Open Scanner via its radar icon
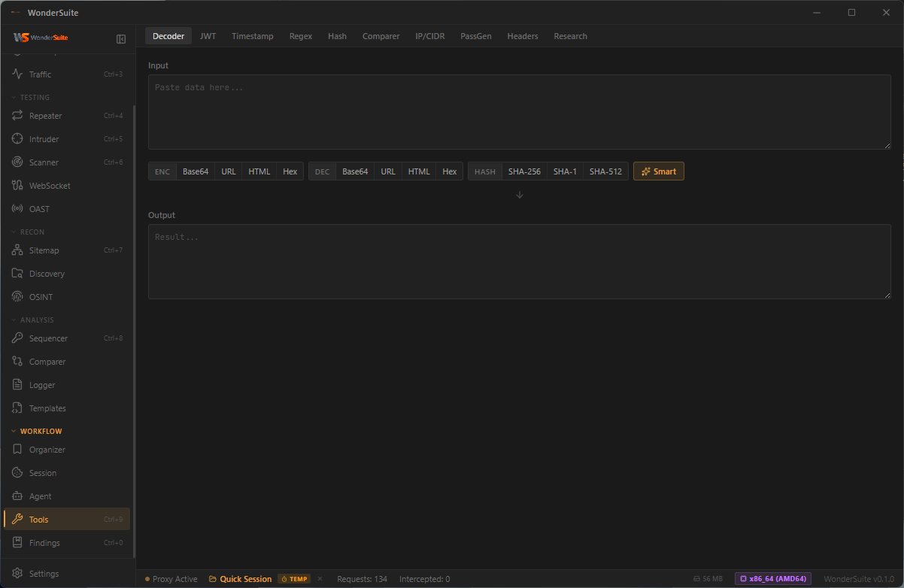Viewport: 904px width, 588px height. click(x=17, y=162)
